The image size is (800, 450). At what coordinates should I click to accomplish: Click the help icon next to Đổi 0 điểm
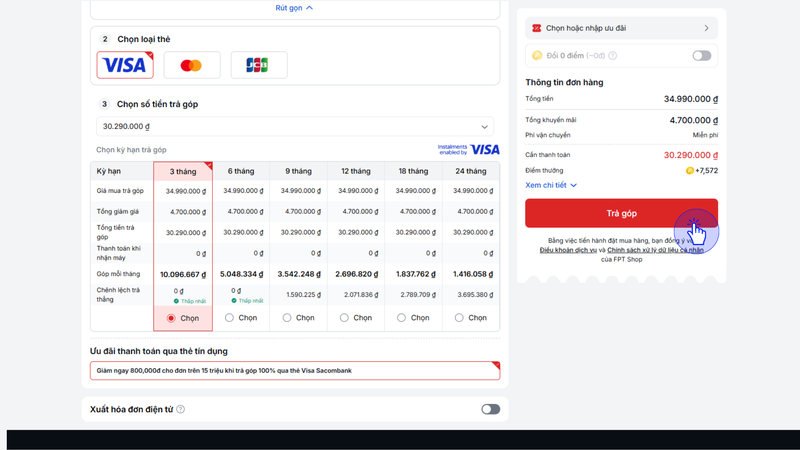pos(612,56)
